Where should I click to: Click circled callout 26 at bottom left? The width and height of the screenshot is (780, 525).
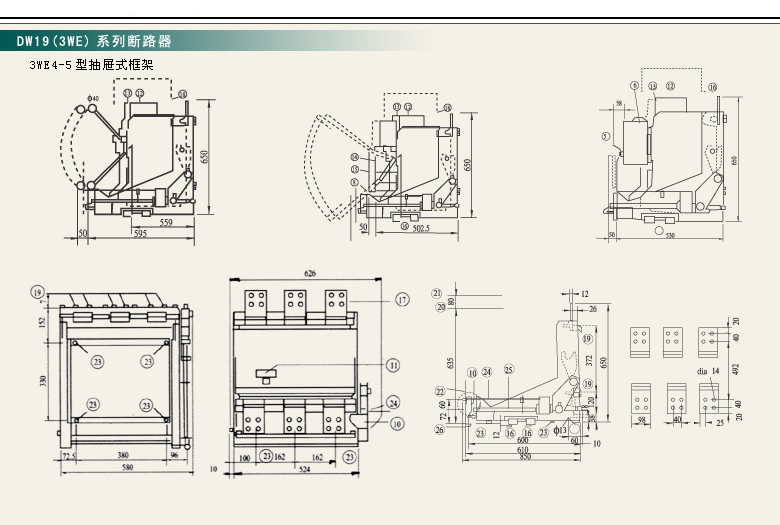[x=439, y=430]
